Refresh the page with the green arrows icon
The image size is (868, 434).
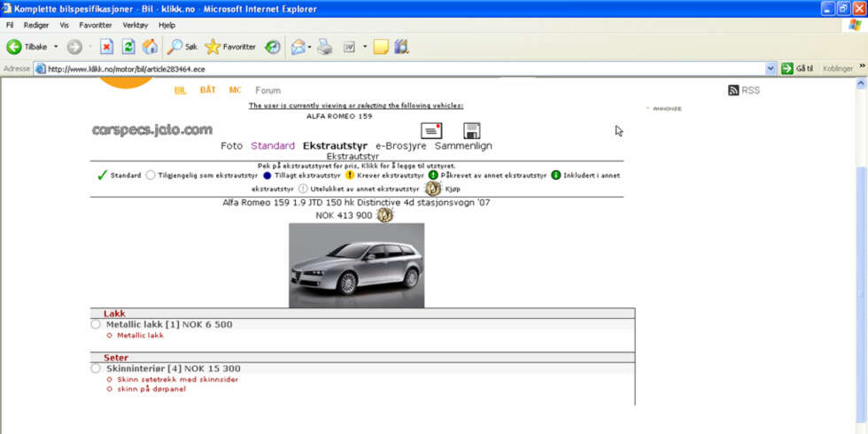(128, 47)
